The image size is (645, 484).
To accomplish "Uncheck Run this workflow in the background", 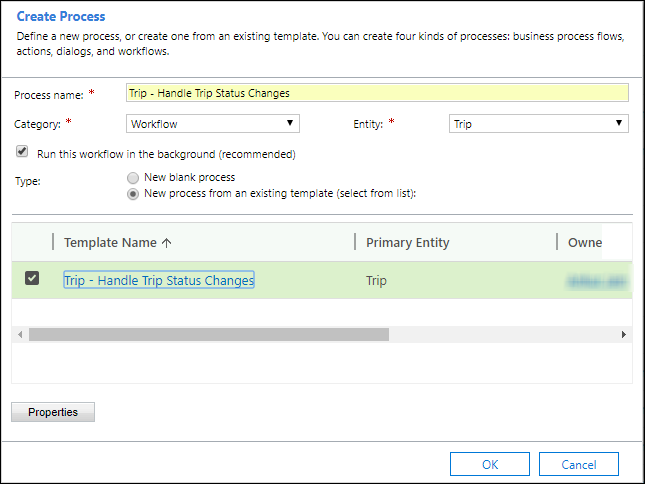I will click(x=22, y=154).
